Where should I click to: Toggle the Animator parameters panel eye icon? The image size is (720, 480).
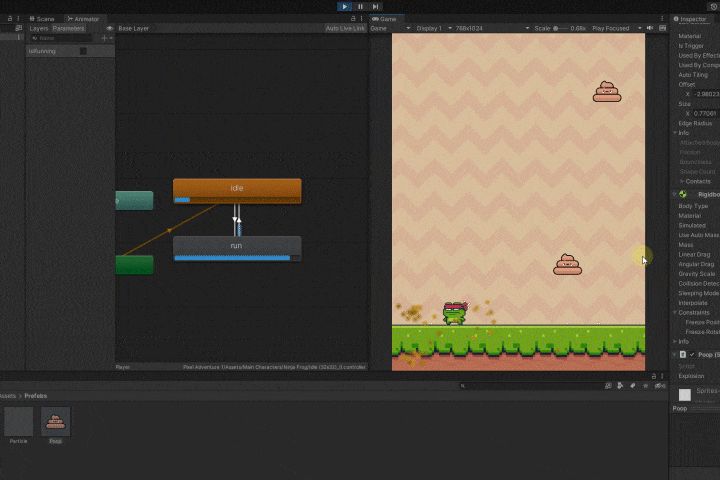pyautogui.click(x=109, y=28)
